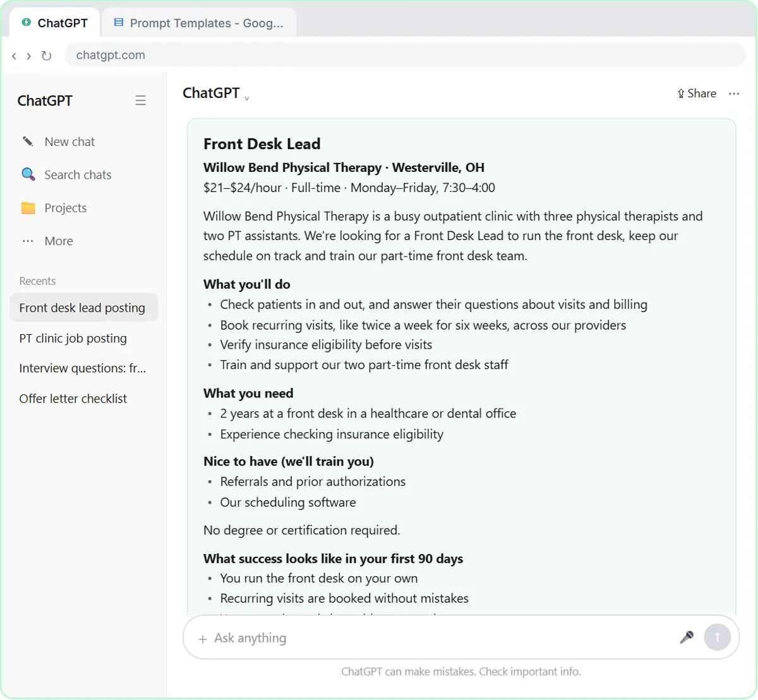
Task: Click the browser forward arrow
Action: (29, 56)
